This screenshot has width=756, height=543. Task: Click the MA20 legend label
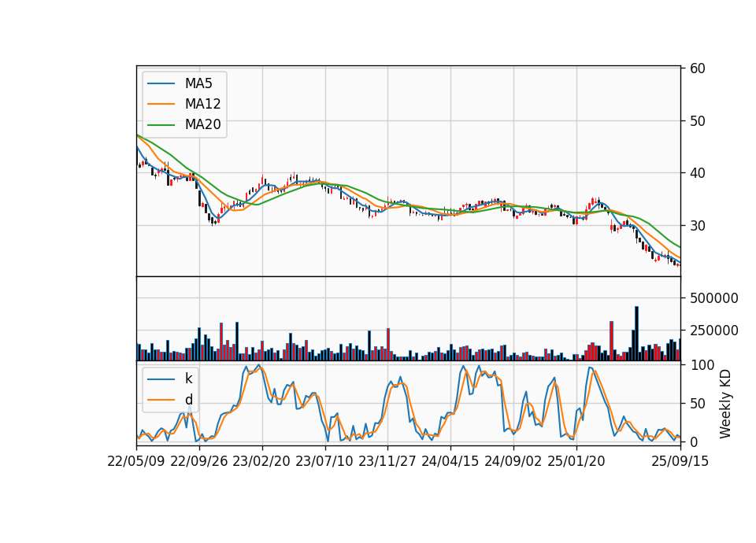coord(202,124)
